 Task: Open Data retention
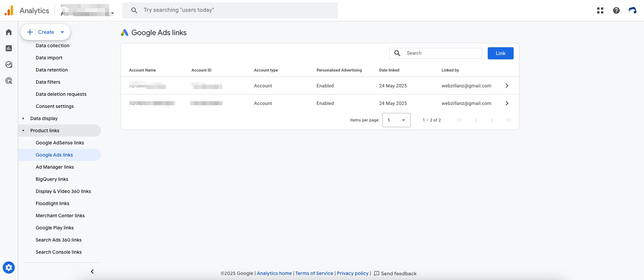tap(52, 70)
